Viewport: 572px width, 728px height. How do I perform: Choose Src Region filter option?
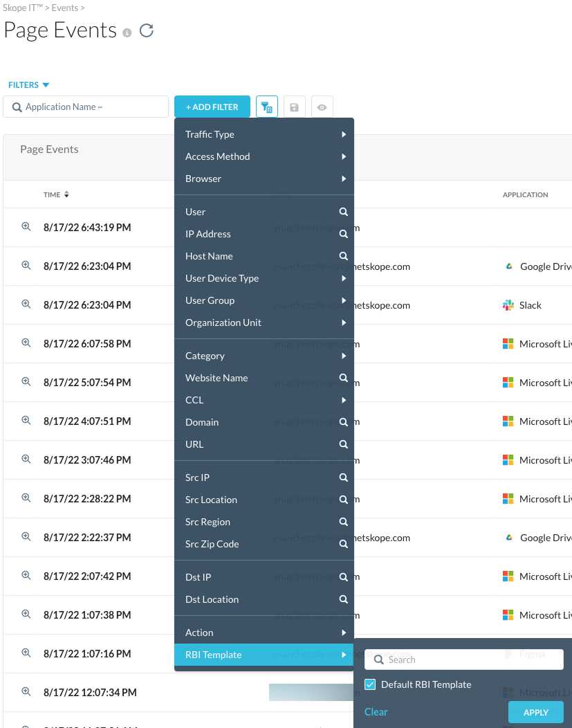264,522
